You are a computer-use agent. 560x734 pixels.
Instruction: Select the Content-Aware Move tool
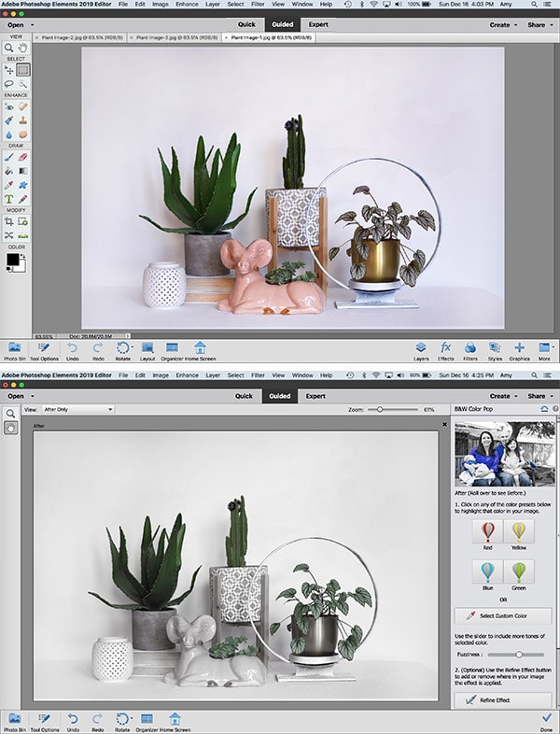coord(8,235)
